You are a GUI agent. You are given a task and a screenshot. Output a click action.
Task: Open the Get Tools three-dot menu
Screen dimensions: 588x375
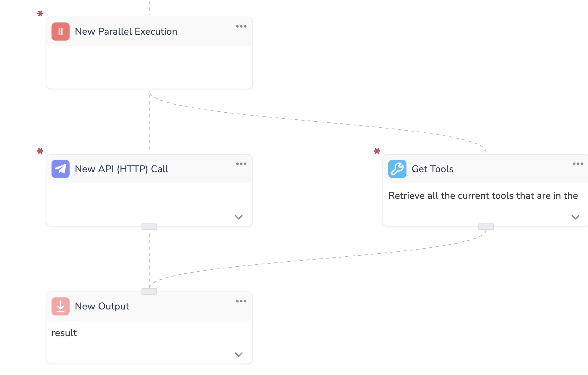point(578,164)
